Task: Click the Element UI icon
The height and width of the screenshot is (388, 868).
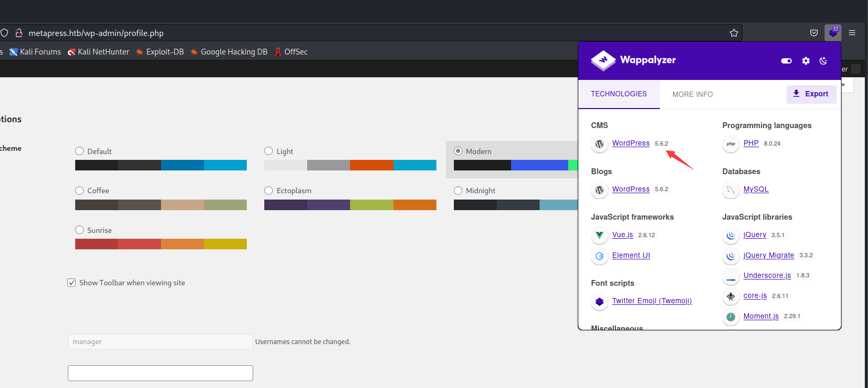Action: pyautogui.click(x=599, y=256)
